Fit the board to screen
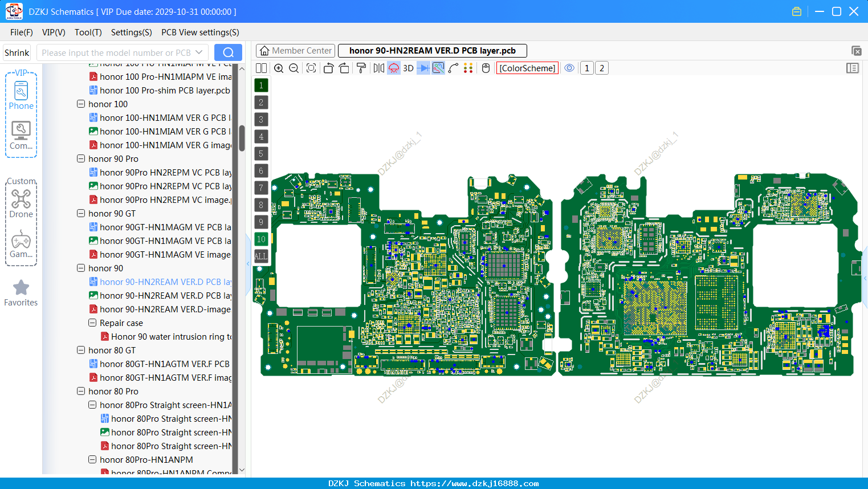Viewport: 868px width, 489px height. [x=311, y=68]
